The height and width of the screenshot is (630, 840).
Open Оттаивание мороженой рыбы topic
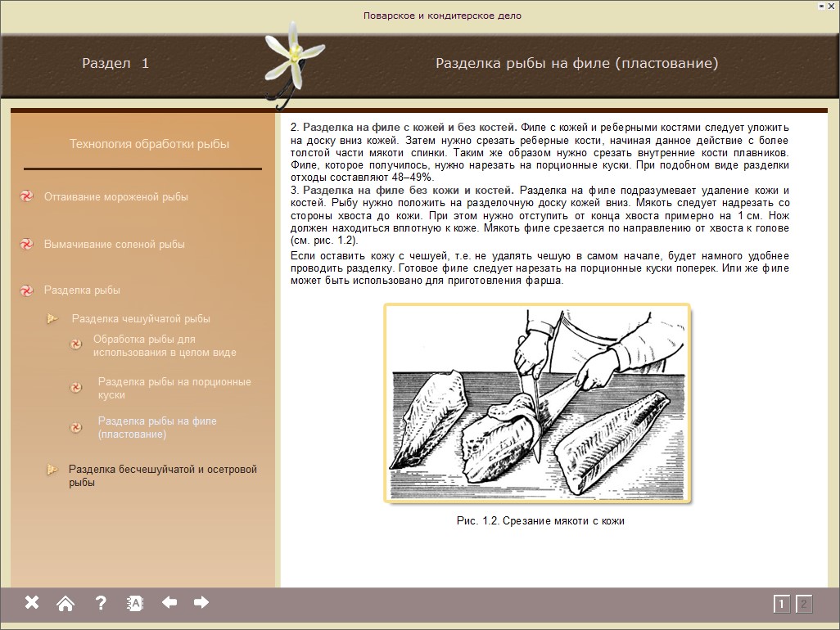pyautogui.click(x=115, y=196)
